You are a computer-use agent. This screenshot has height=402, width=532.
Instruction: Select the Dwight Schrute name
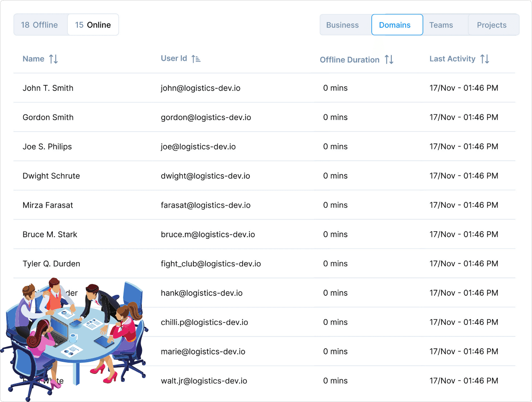pos(51,176)
